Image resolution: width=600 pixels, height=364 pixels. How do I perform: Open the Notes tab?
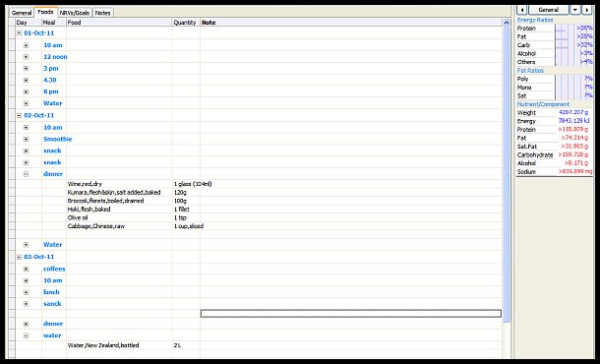tap(102, 13)
